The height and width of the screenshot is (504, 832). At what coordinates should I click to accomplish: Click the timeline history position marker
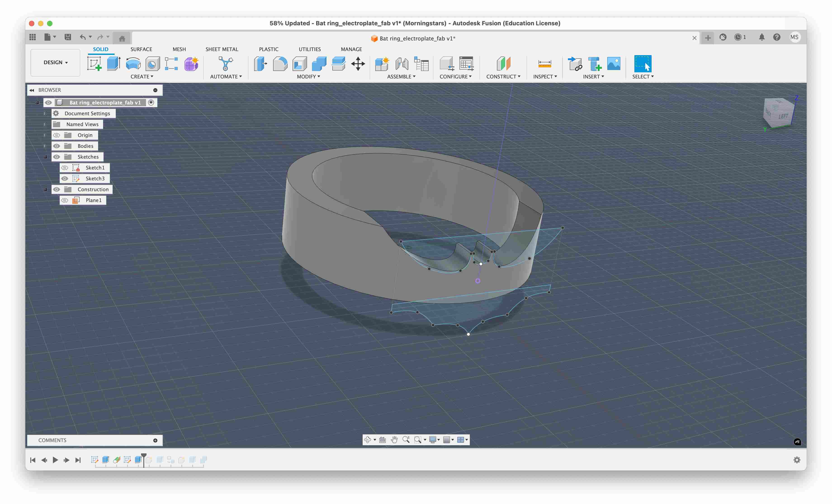[x=144, y=460]
